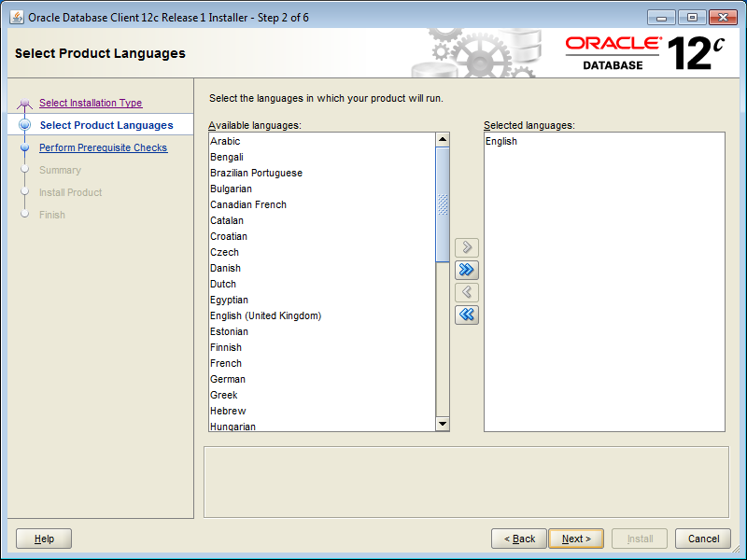Pick Greek from the language list

pyautogui.click(x=322, y=395)
